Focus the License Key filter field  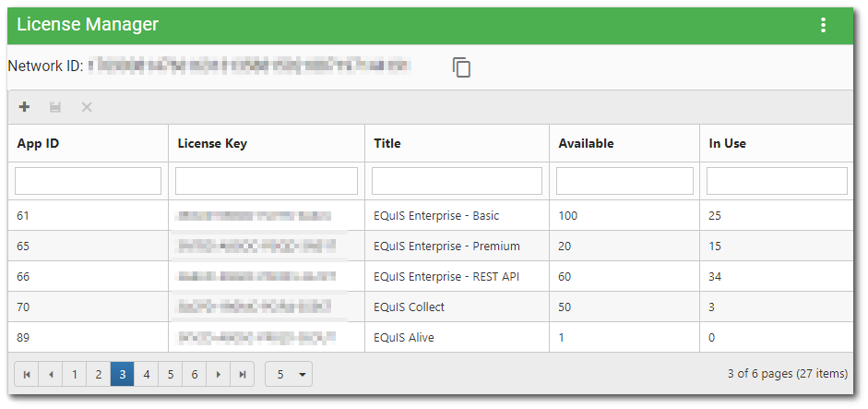point(267,181)
